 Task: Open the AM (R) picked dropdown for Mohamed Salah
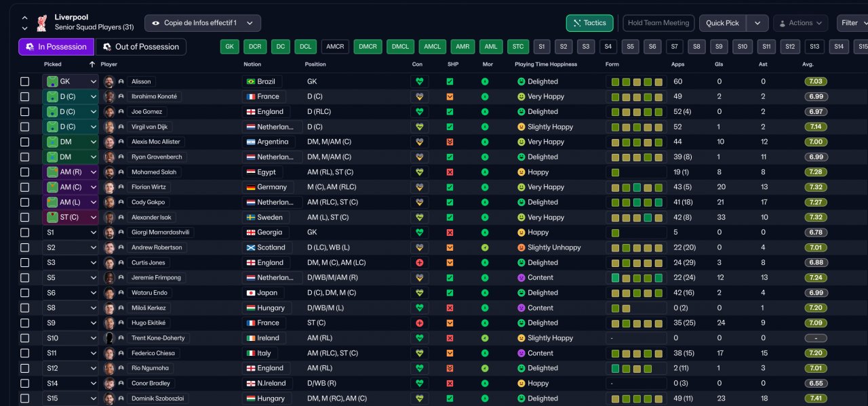(71, 172)
